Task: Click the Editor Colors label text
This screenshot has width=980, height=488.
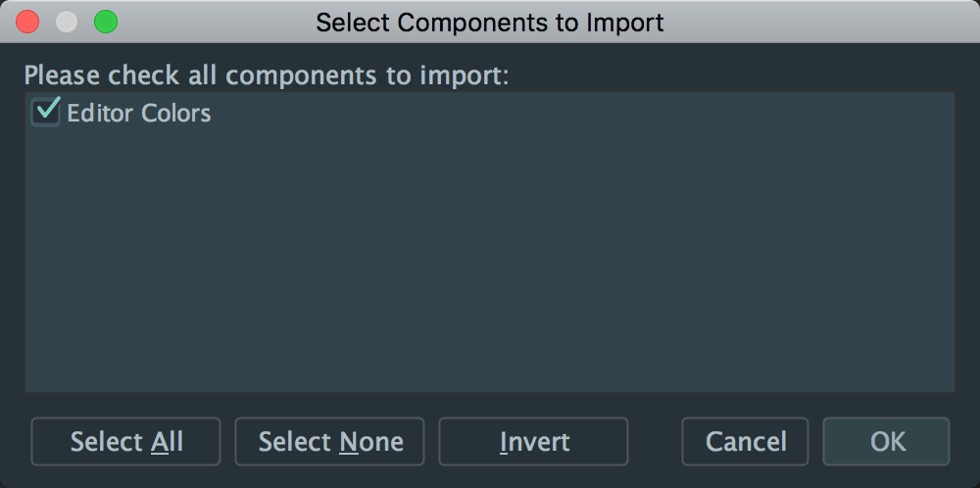Action: [139, 114]
